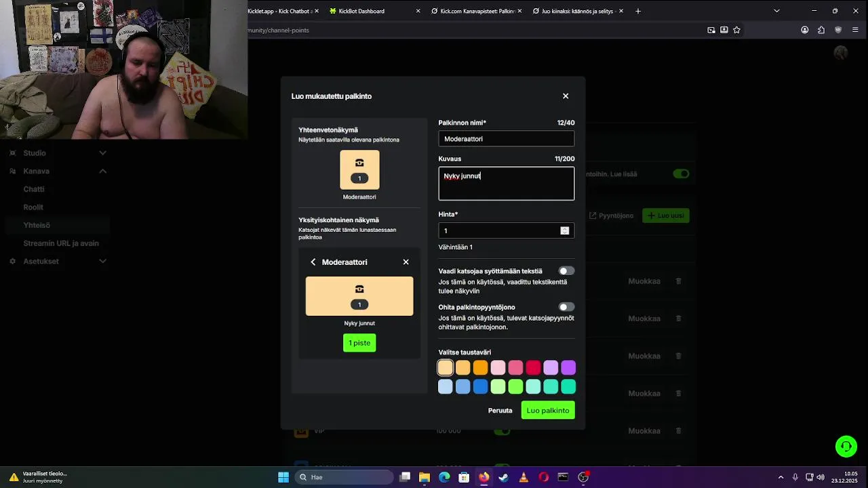Click the Asetukset gear icon

click(12, 262)
